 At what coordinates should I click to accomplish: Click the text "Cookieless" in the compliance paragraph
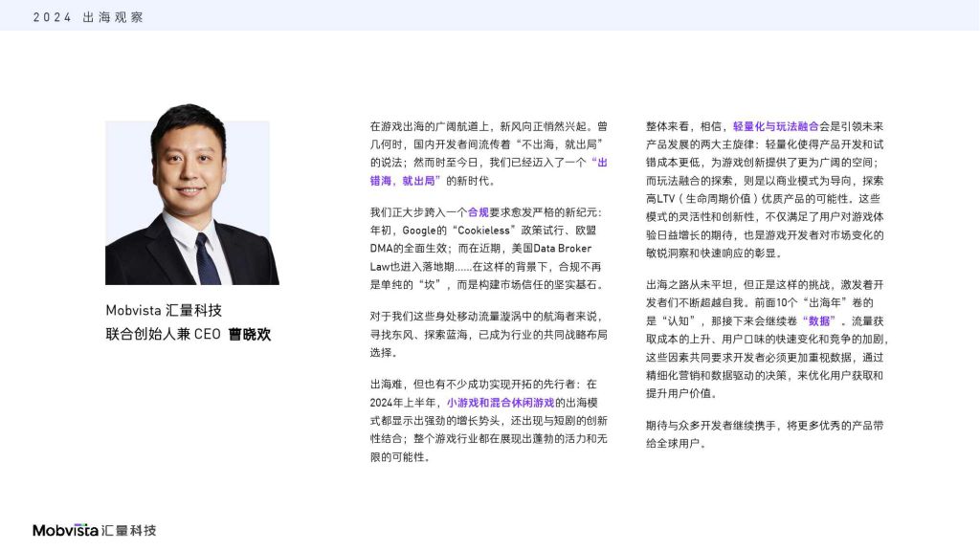point(483,231)
